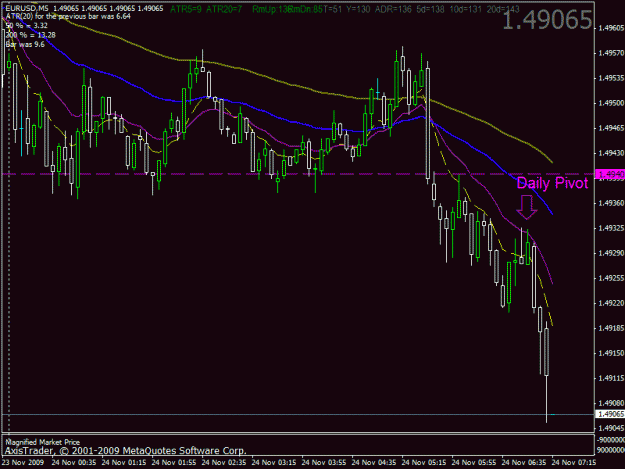The width and height of the screenshot is (625, 469).
Task: Click the 1.49080 price axis value
Action: pyautogui.click(x=611, y=403)
